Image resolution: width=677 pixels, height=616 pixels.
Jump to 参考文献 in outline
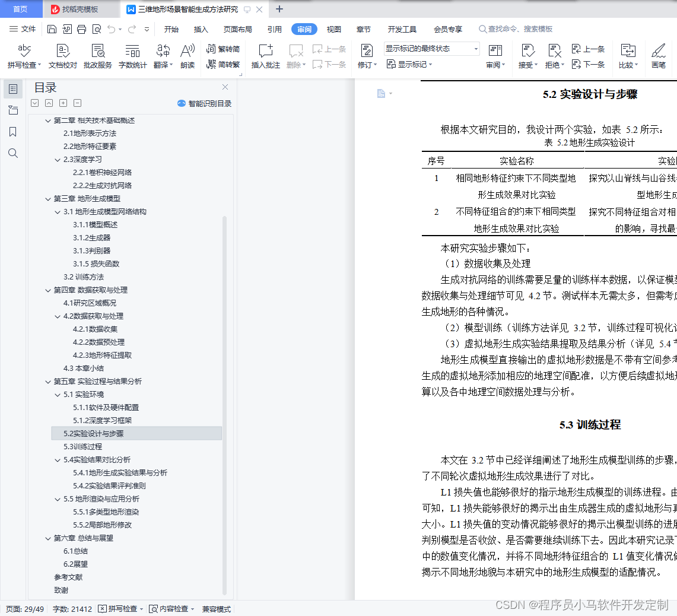(x=68, y=577)
